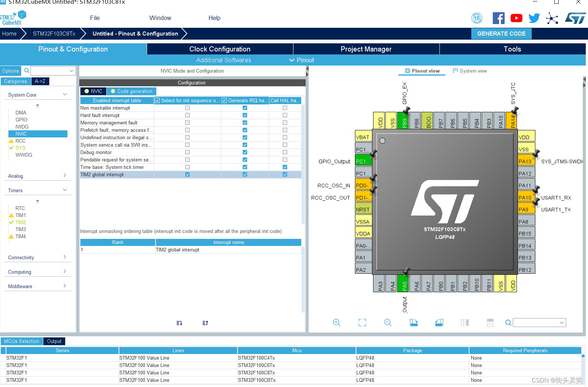Screen dimensions: 588x387
Task: Collapse the Timers category
Action: tap(65, 190)
